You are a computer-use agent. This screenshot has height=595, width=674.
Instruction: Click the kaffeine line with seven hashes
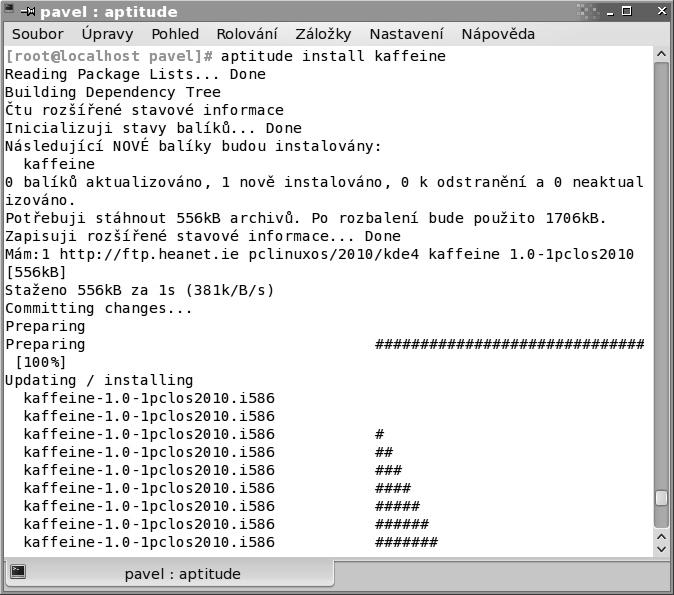tap(230, 543)
